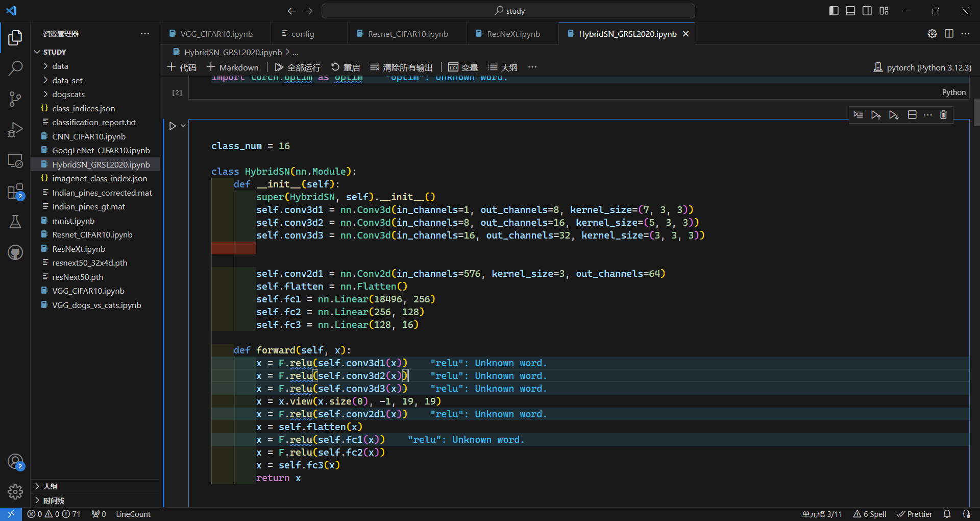Run the current code cell
This screenshot has width=980, height=521.
coord(173,126)
